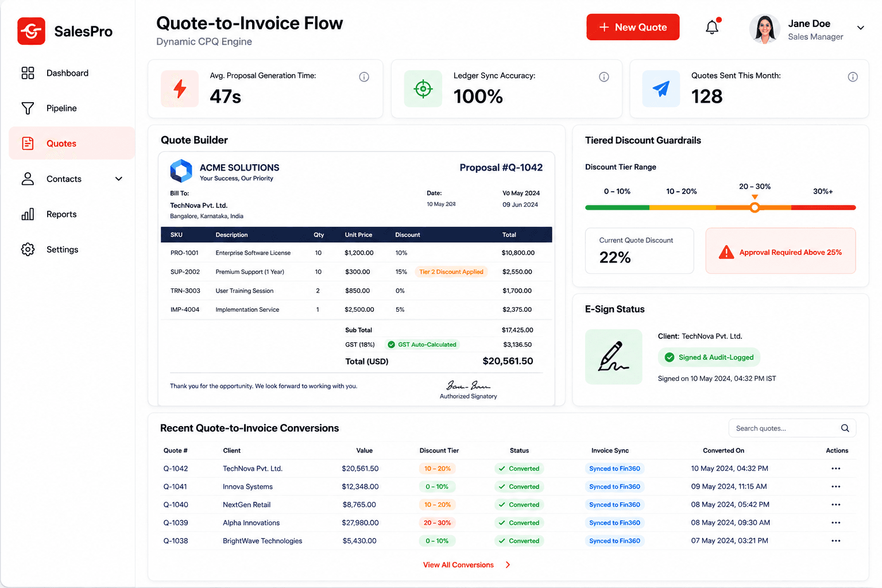The width and height of the screenshot is (882, 588).
Task: Click the discount tier slider handle
Action: pos(755,207)
